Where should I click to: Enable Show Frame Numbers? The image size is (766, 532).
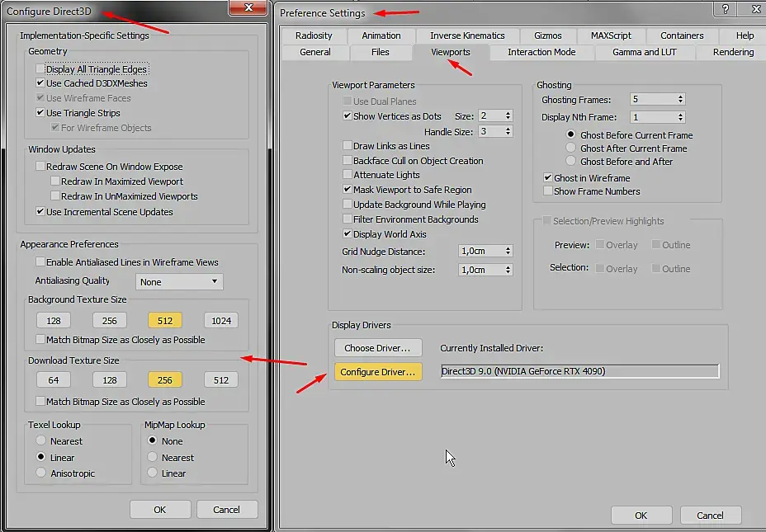pos(547,191)
